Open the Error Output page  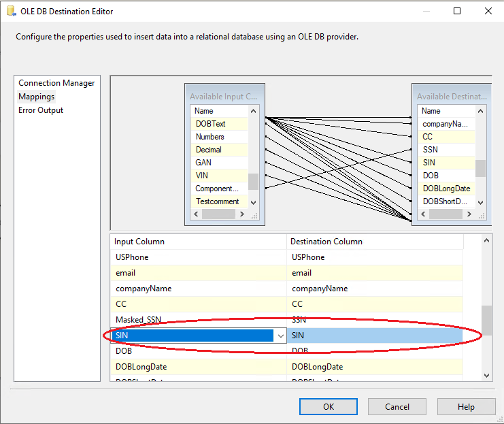(41, 110)
